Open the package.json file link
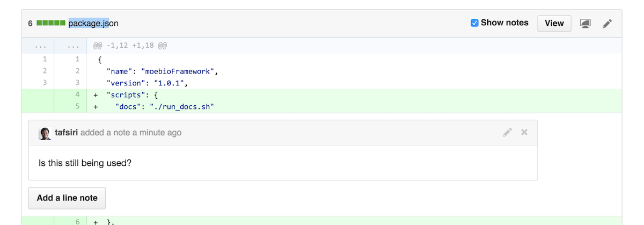This screenshot has height=225, width=644. tap(93, 23)
